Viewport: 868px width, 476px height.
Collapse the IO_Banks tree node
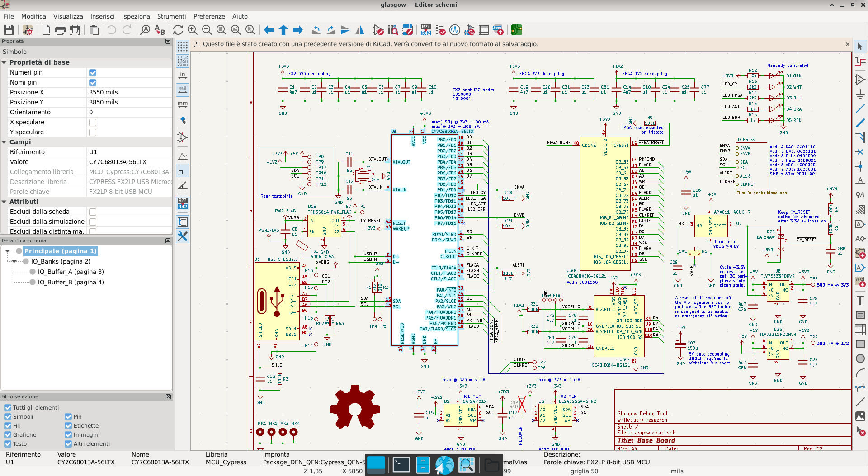(14, 262)
